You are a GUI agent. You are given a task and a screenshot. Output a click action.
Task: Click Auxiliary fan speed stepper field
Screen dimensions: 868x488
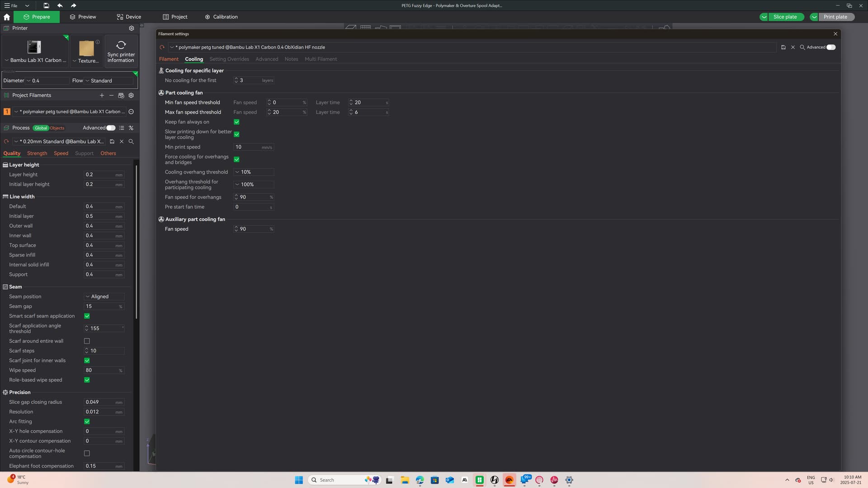coord(254,229)
